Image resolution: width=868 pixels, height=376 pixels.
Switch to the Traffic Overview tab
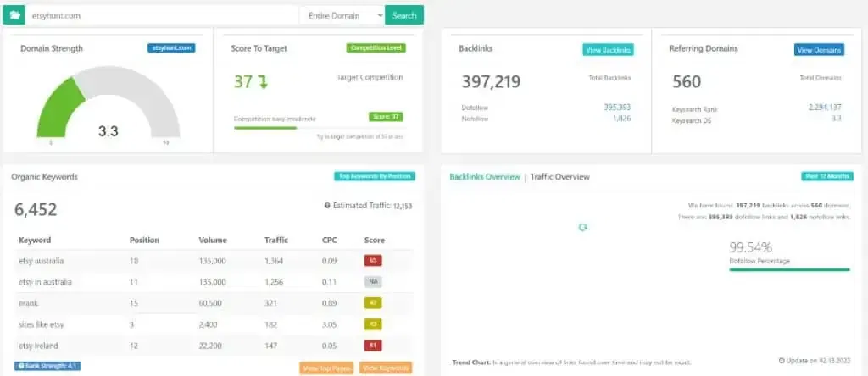point(559,177)
